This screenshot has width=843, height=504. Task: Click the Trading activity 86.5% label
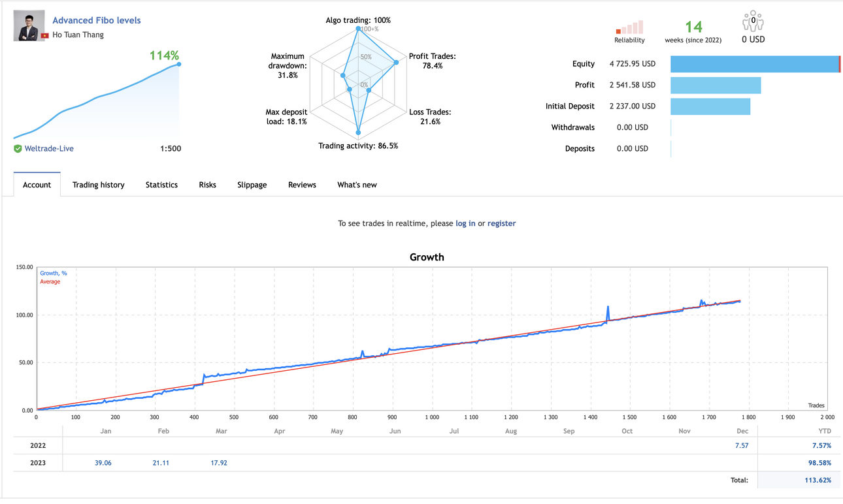coord(358,146)
